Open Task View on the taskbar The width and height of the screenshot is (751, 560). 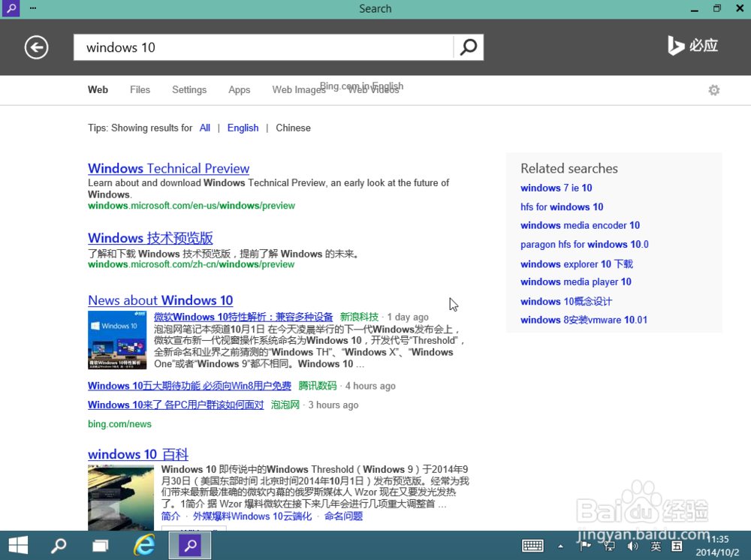pyautogui.click(x=101, y=545)
